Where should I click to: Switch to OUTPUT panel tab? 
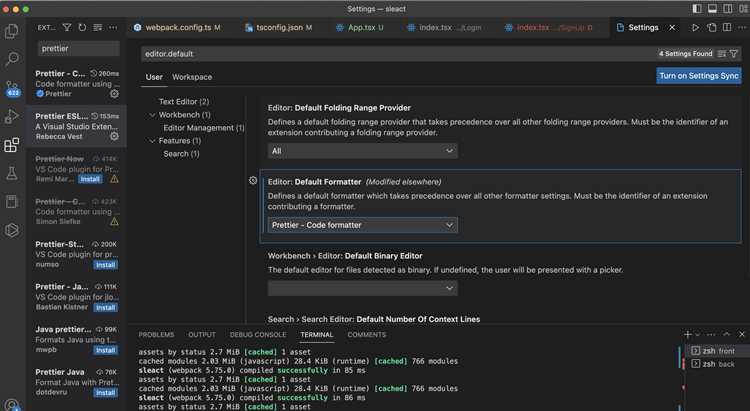coord(202,334)
